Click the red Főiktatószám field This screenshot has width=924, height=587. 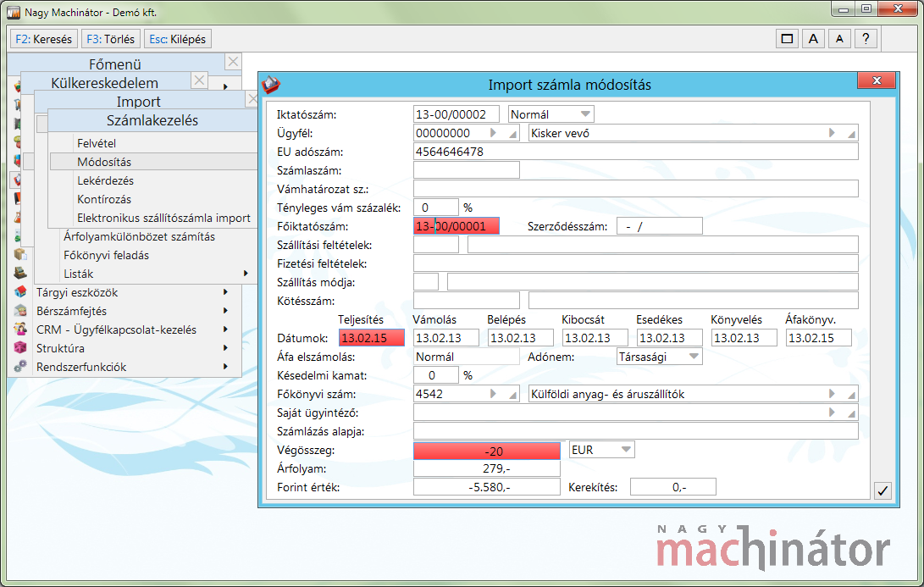pyautogui.click(x=456, y=226)
